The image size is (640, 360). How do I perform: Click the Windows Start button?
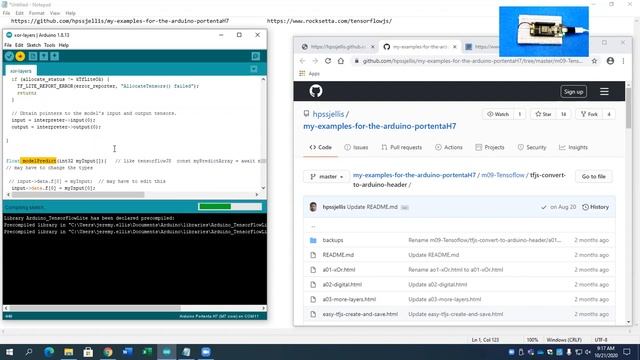click(9, 352)
